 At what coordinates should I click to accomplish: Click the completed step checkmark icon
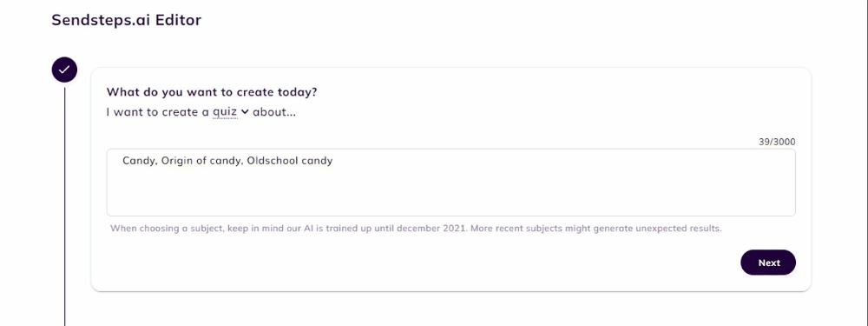(x=64, y=70)
